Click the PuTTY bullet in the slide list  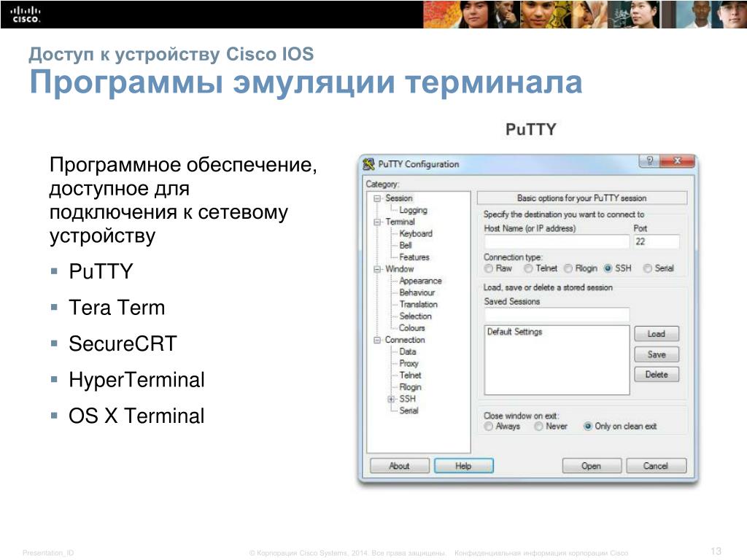pos(101,271)
